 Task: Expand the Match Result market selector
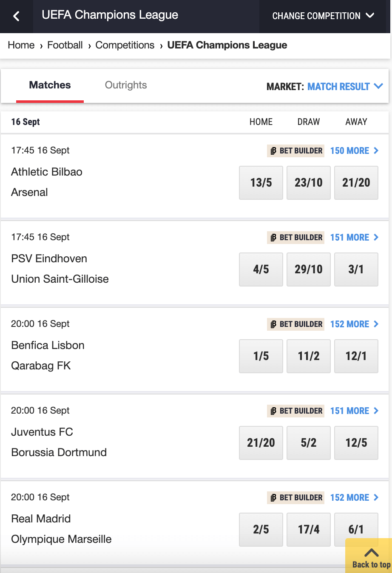coord(345,86)
